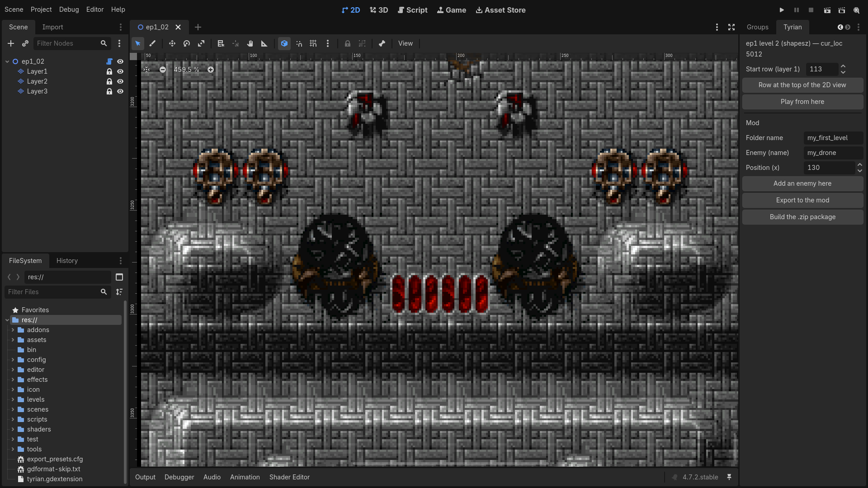Zoom in with the plus icon in viewport
The width and height of the screenshot is (868, 488).
[x=211, y=70]
